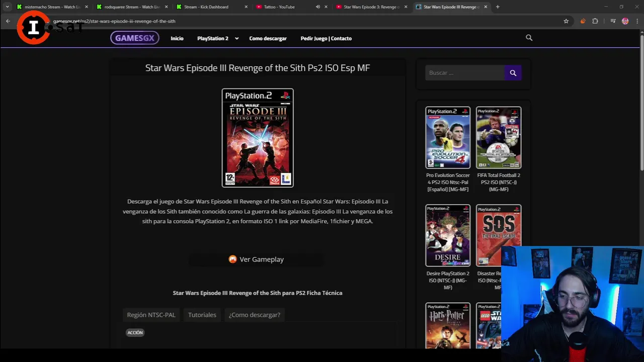Viewport: 644px width, 362px height.
Task: Open FIFA Total Football 2 cover thumbnail
Action: [499, 137]
